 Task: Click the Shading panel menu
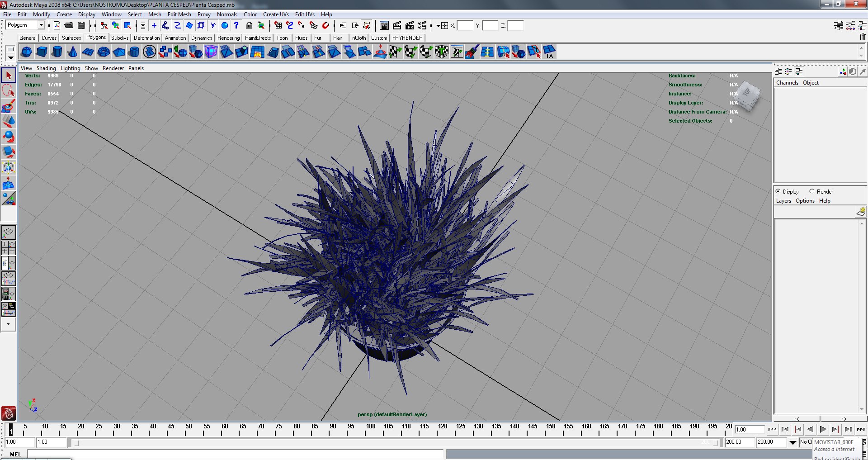[46, 68]
